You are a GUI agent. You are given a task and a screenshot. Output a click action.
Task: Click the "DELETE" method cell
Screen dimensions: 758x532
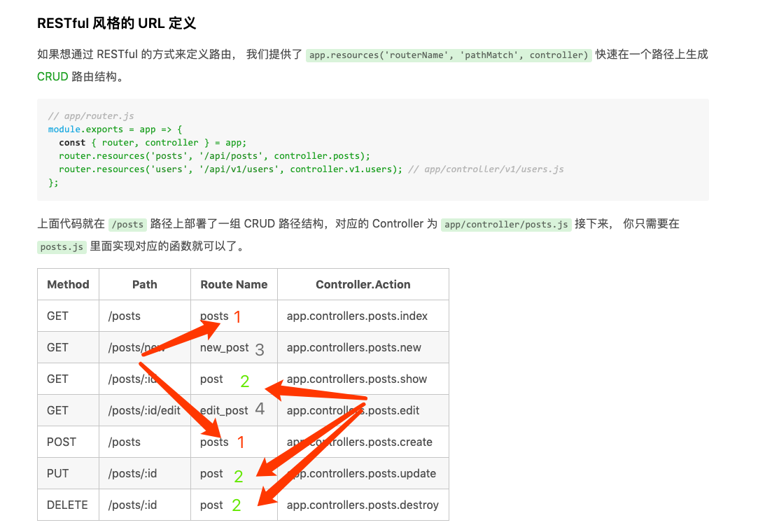coord(67,505)
